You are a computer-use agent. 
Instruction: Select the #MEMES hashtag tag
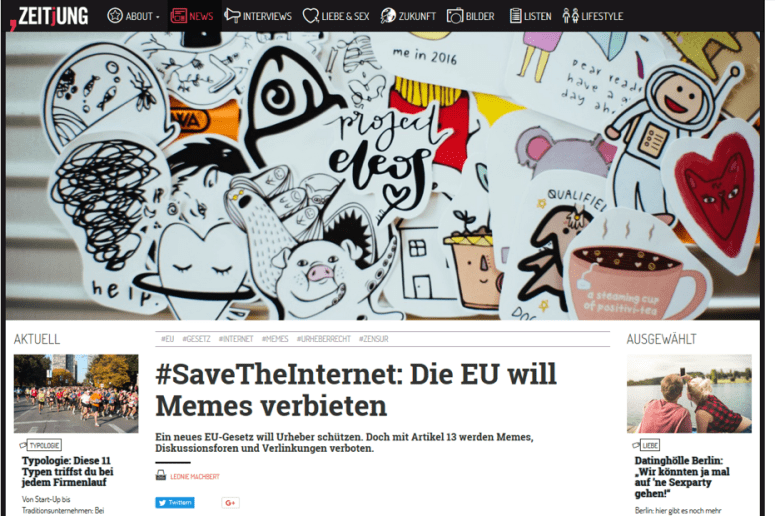click(275, 339)
